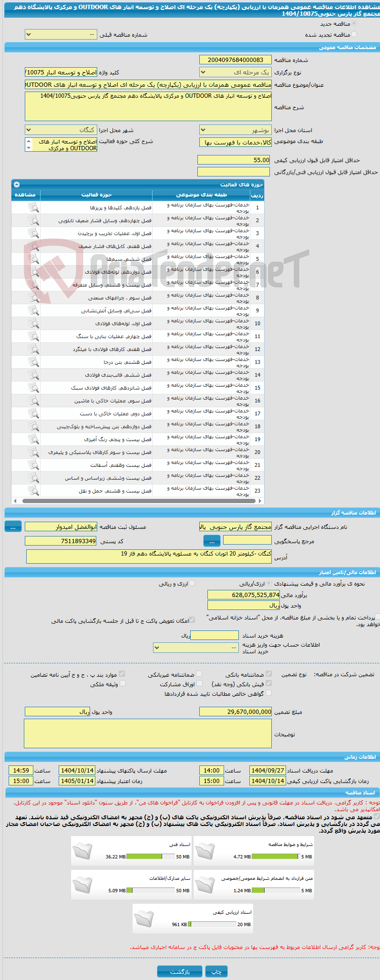Open view icon for activity row 11
Viewport: 380px width, 980px height.
coord(33,336)
